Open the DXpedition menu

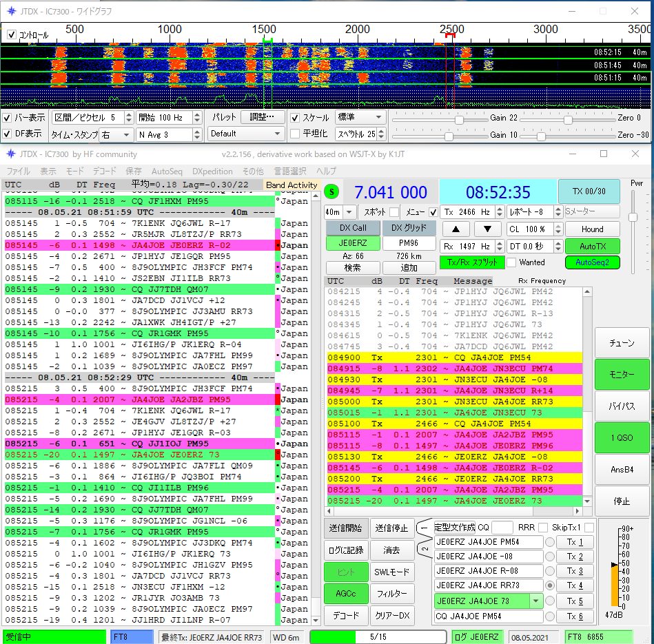pyautogui.click(x=212, y=171)
